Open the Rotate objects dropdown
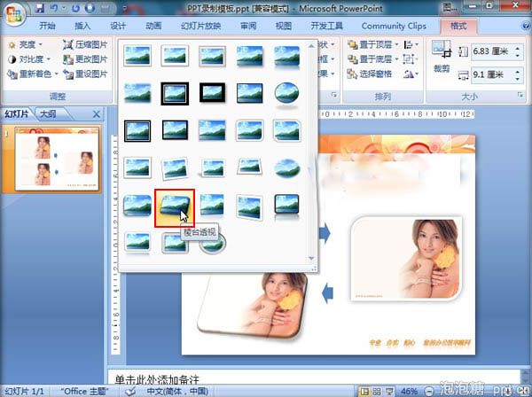532x397 pixels. click(411, 74)
